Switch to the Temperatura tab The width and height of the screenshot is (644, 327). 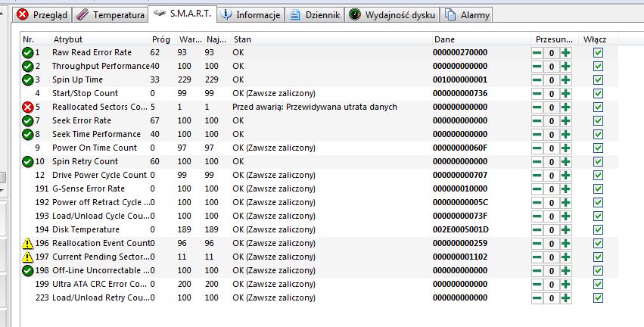[110, 15]
